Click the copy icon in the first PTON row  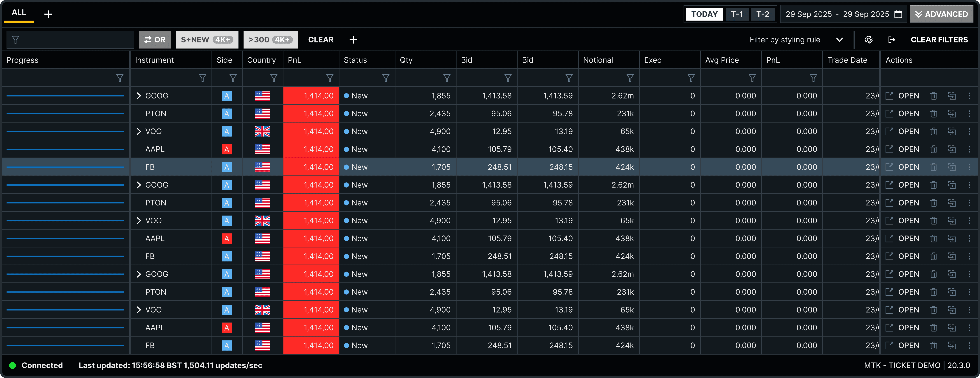point(951,113)
